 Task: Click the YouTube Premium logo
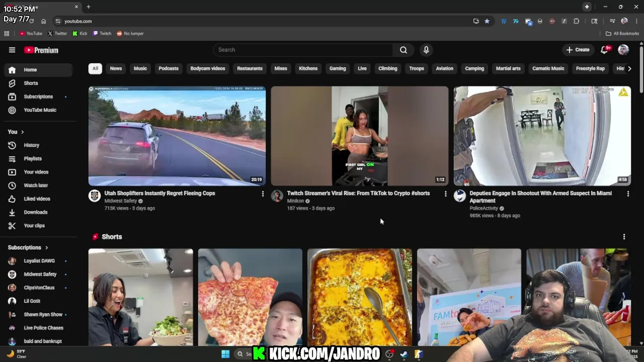[41, 50]
